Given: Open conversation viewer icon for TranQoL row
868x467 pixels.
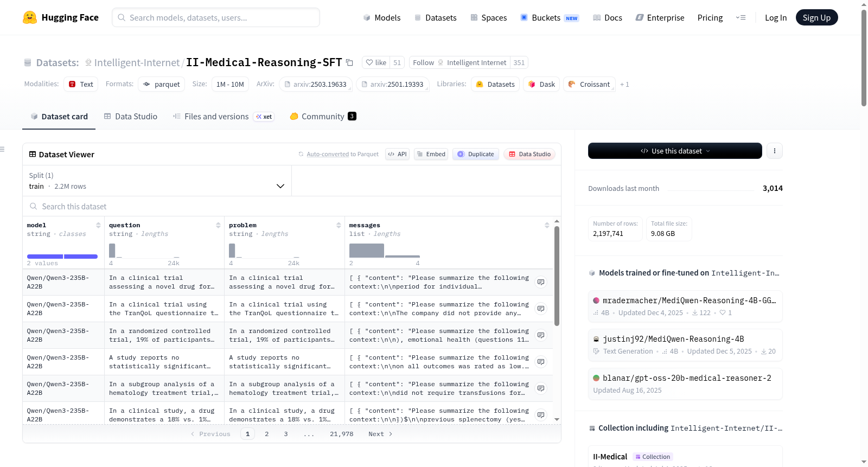Looking at the screenshot, I should pos(541,309).
